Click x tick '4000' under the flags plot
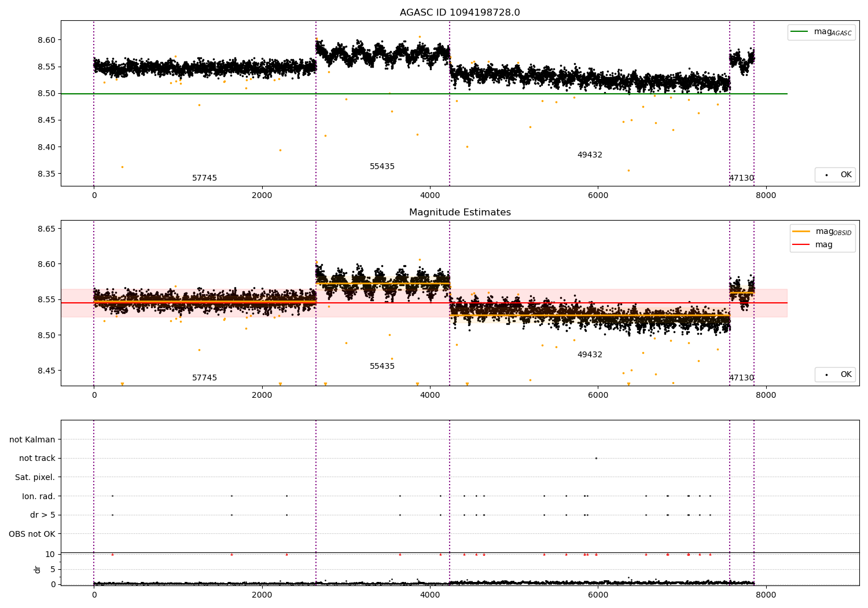The width and height of the screenshot is (868, 608). pyautogui.click(x=430, y=595)
